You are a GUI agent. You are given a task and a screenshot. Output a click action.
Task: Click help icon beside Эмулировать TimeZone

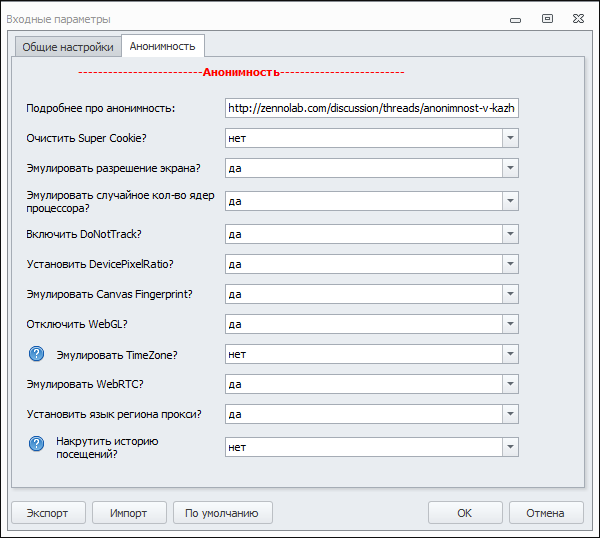click(36, 354)
